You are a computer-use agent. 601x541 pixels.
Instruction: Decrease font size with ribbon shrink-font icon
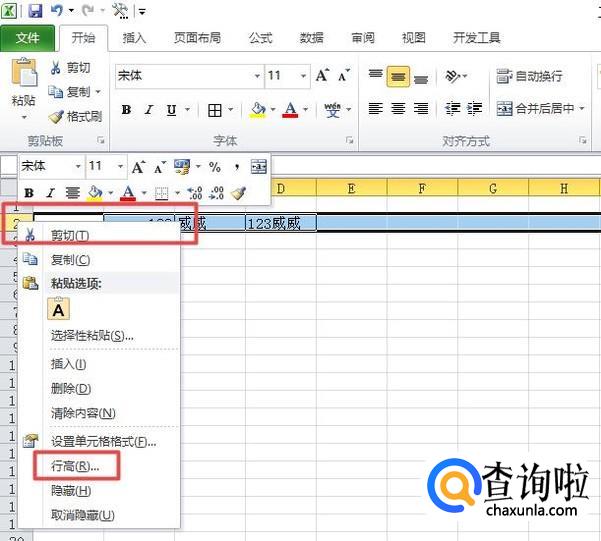(344, 75)
